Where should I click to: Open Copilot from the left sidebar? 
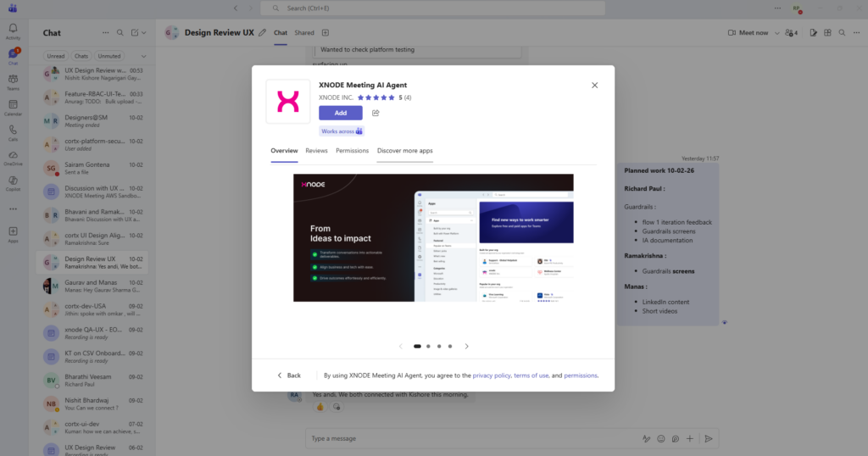point(13,182)
